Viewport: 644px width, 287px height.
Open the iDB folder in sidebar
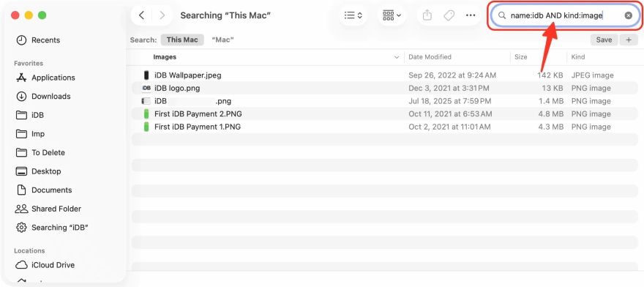point(37,115)
